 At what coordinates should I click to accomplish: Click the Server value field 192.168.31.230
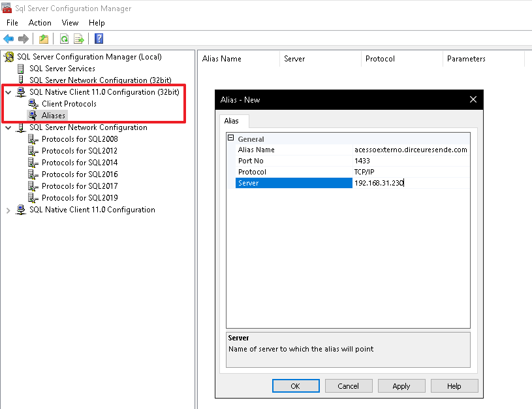point(411,183)
